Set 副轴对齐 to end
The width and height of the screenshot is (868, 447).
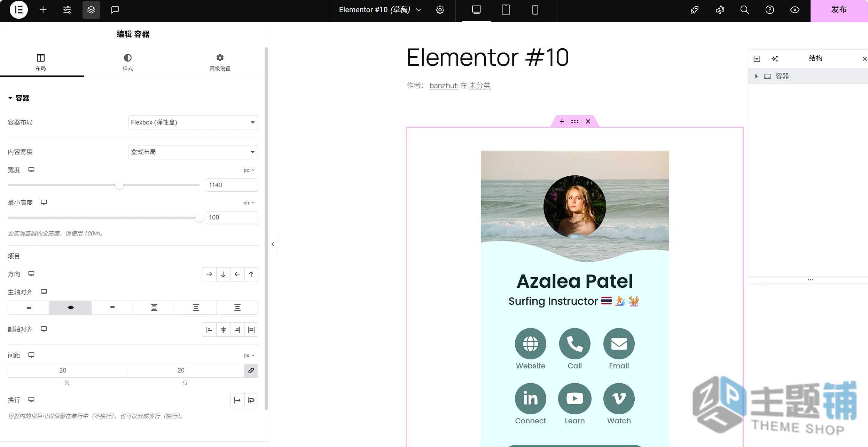point(237,330)
